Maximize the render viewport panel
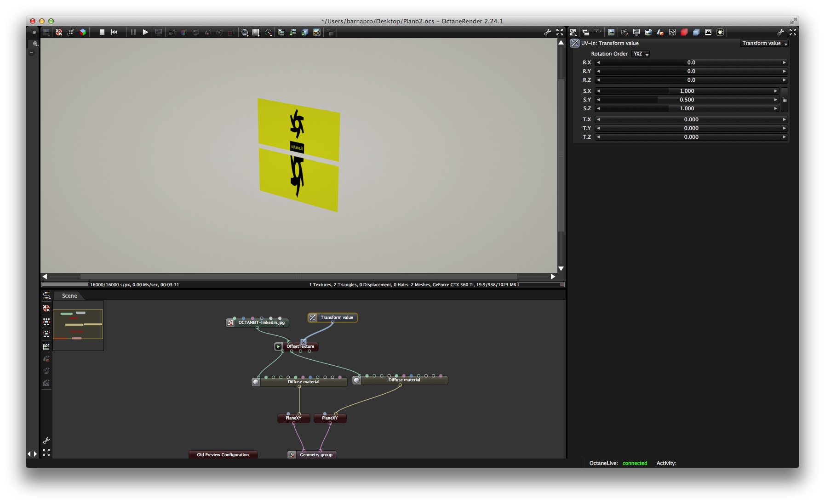The image size is (825, 504). tap(560, 32)
